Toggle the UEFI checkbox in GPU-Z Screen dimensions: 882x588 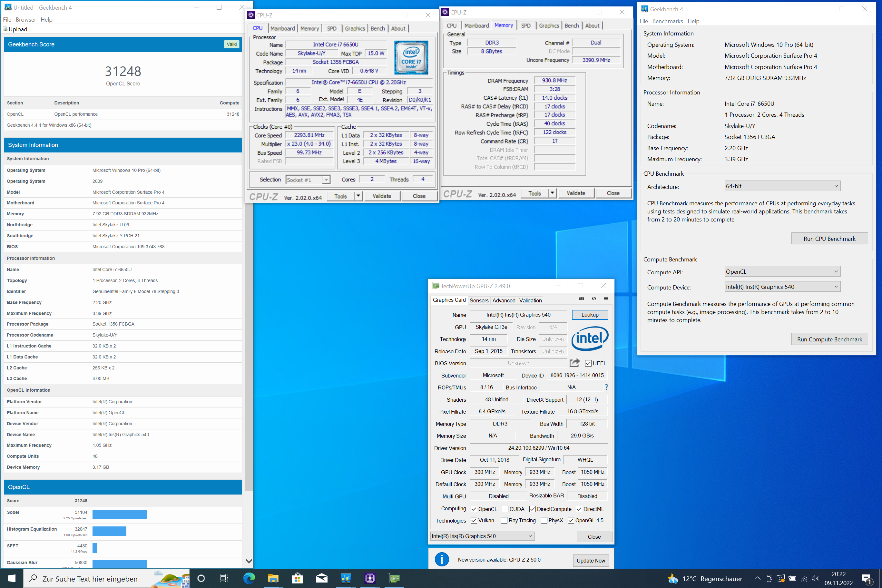(588, 363)
